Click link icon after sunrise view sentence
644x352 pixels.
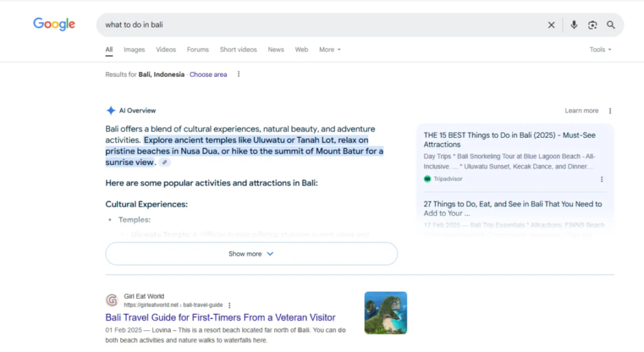[x=165, y=162]
